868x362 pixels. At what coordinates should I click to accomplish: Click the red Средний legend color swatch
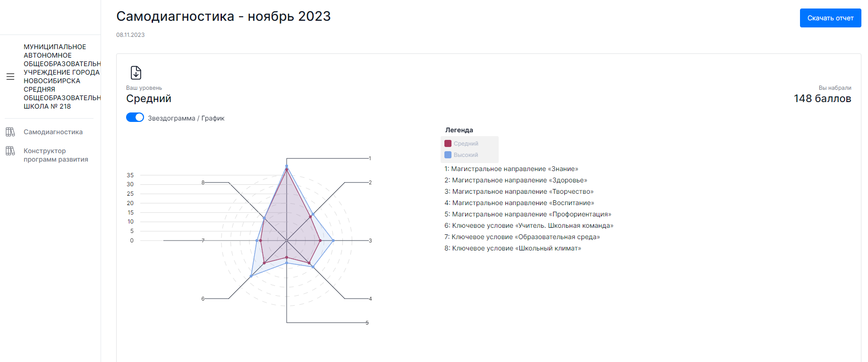pos(448,143)
